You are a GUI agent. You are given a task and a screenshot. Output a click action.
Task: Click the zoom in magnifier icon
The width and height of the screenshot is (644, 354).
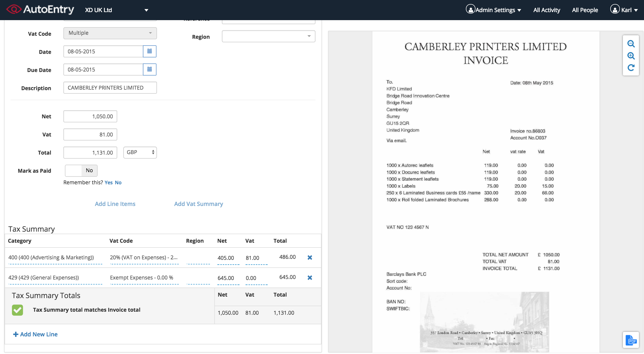point(631,56)
